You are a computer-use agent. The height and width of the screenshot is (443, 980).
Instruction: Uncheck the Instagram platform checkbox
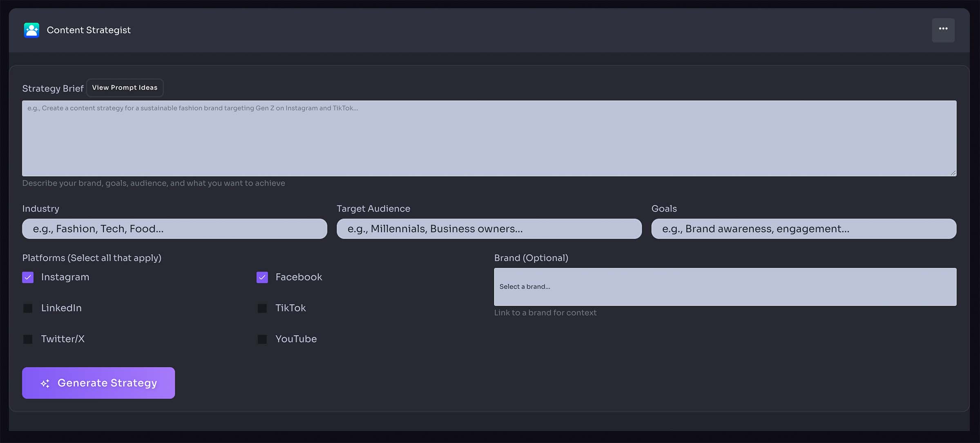coord(28,277)
